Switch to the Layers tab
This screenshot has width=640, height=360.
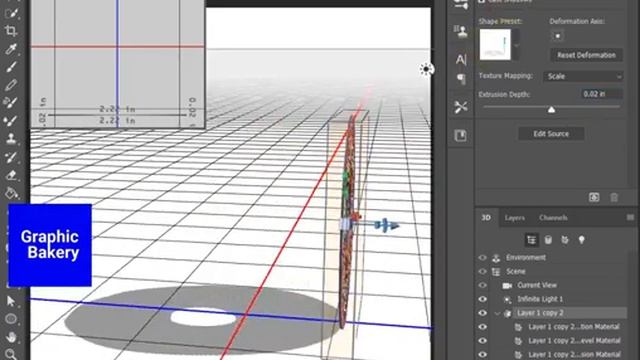point(515,218)
